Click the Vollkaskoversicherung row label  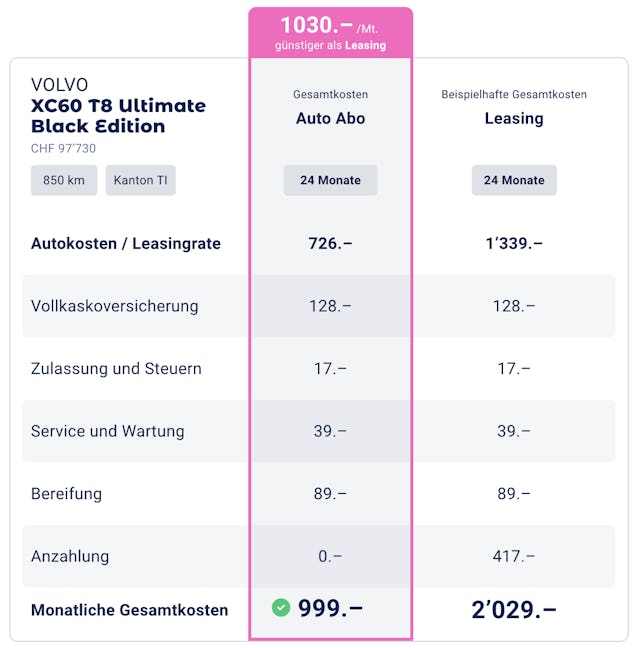tap(115, 306)
